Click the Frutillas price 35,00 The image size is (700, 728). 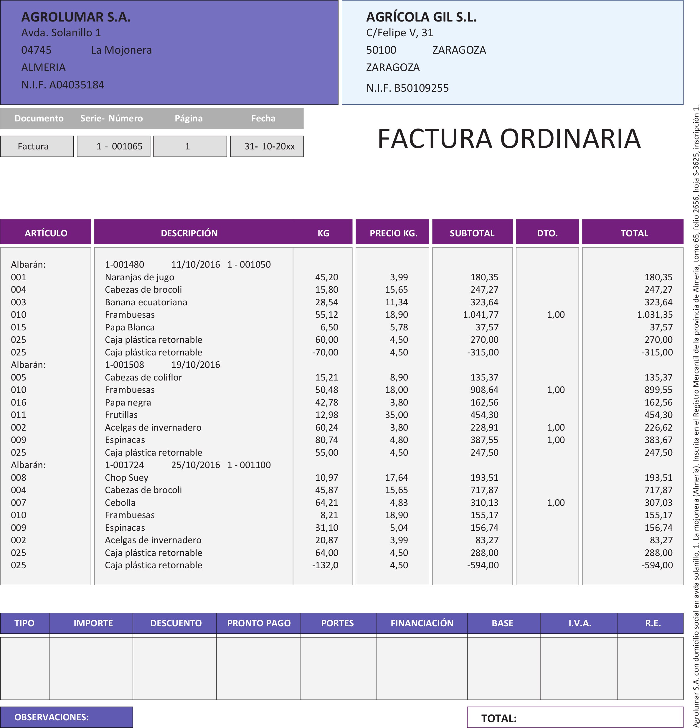396,415
